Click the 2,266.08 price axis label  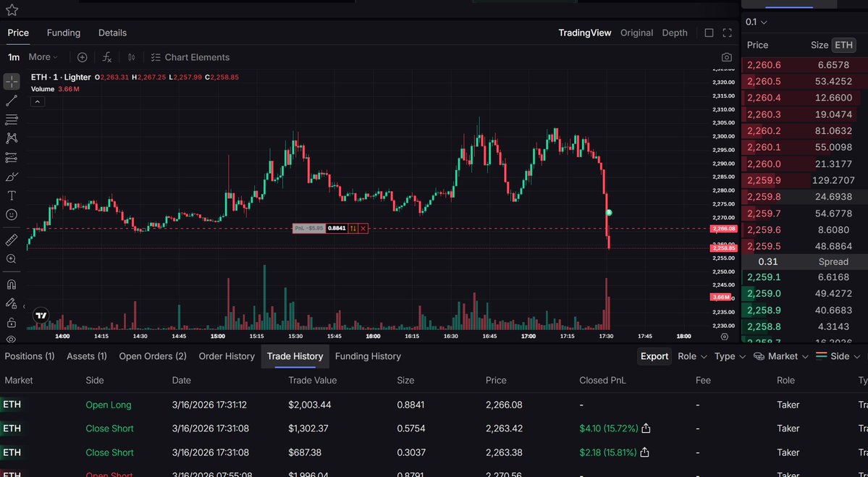tap(723, 229)
